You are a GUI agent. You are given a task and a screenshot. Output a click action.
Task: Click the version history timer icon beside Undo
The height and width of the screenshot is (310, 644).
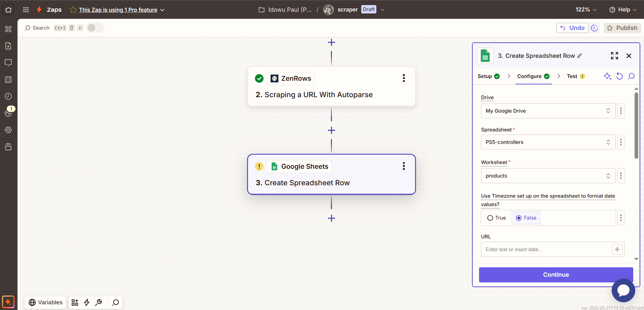[595, 28]
